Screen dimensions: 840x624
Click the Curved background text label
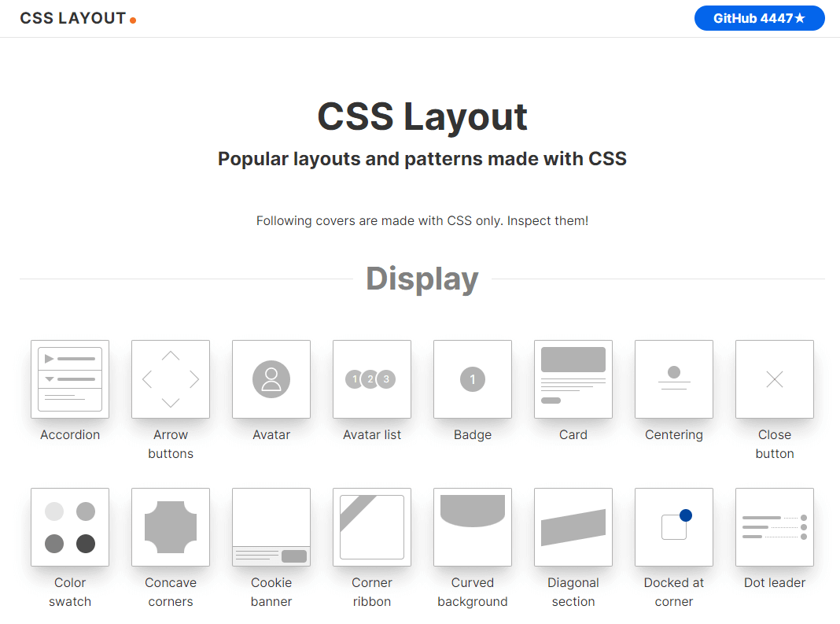pos(473,592)
